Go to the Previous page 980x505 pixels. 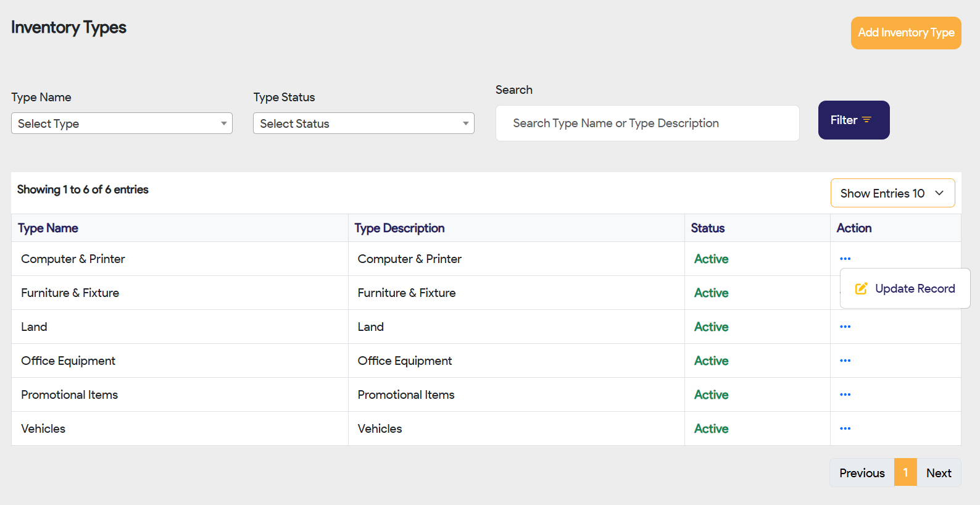click(862, 473)
